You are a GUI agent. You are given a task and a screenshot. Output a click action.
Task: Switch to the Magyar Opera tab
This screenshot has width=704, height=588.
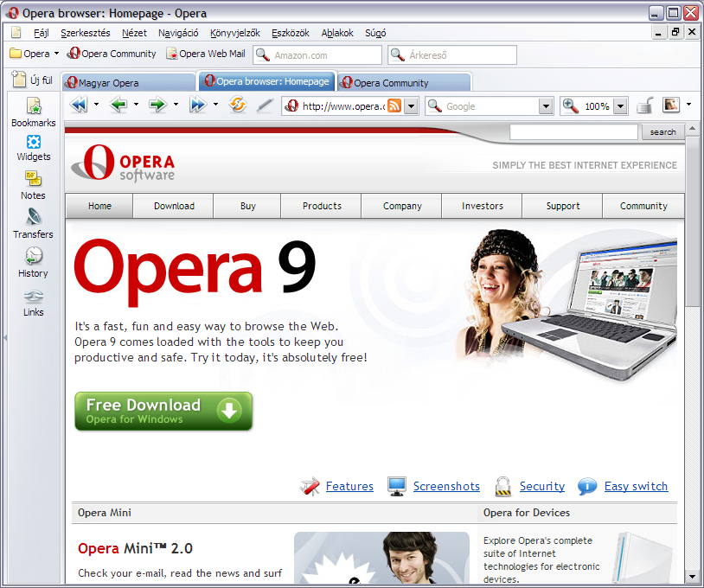pos(129,83)
